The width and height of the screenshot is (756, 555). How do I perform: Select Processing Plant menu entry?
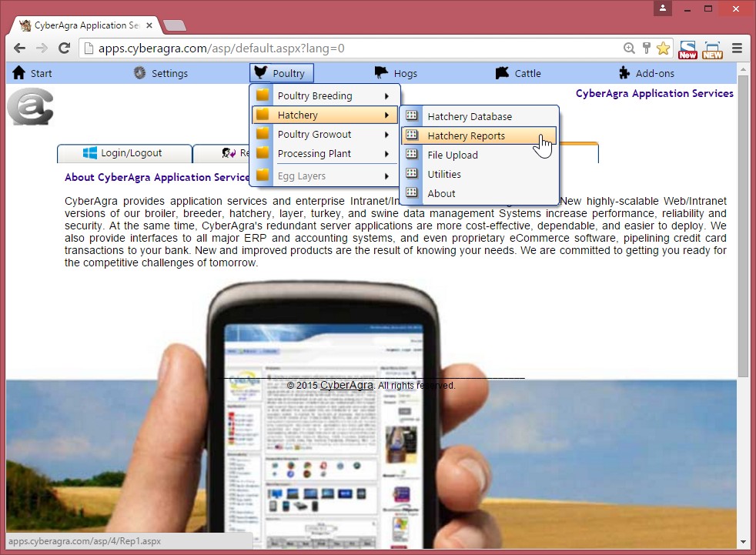point(324,153)
